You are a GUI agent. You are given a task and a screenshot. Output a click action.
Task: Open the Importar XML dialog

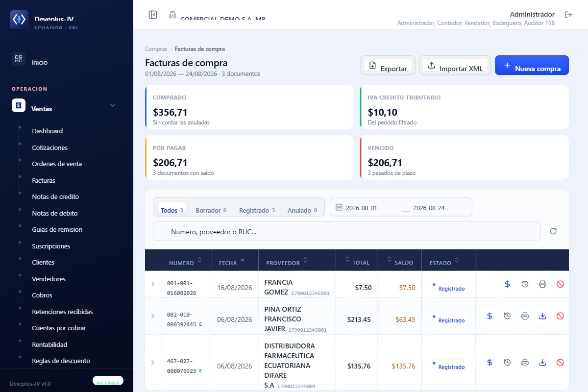455,65
